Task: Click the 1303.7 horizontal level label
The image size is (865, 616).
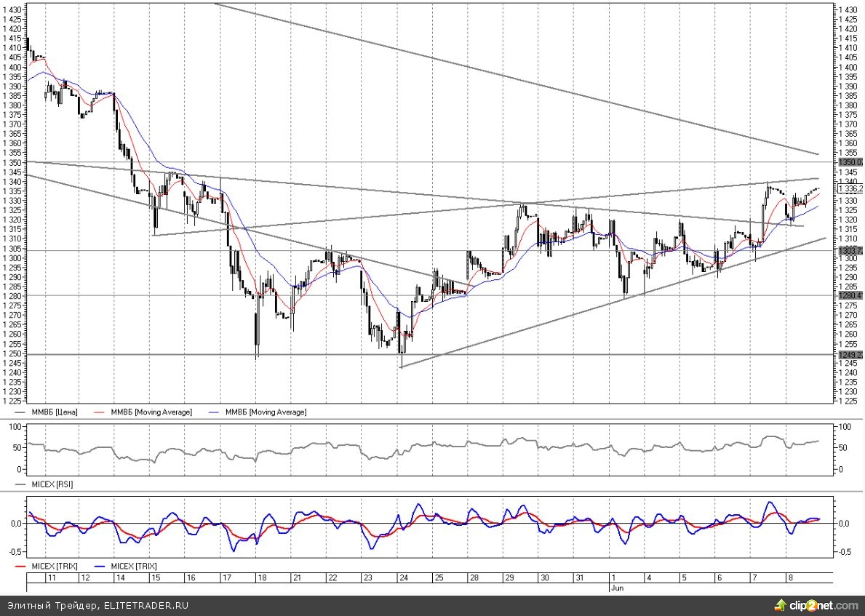Action: 850,250
